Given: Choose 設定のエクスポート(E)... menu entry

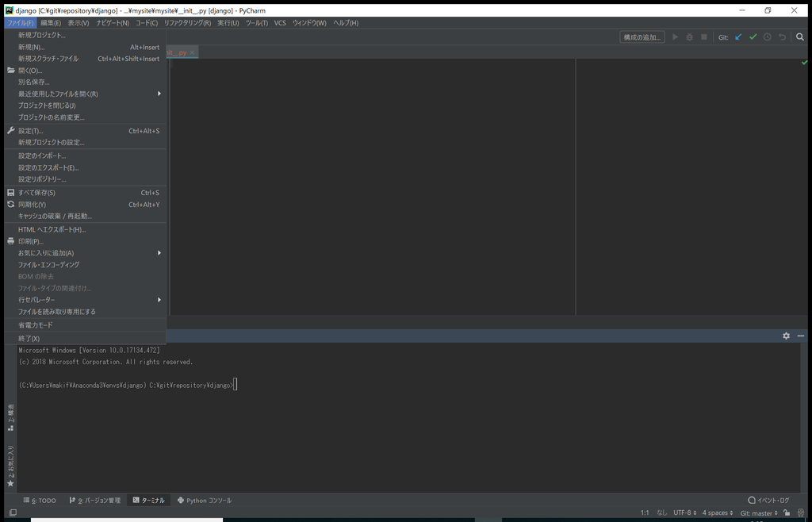Looking at the screenshot, I should [x=85, y=167].
